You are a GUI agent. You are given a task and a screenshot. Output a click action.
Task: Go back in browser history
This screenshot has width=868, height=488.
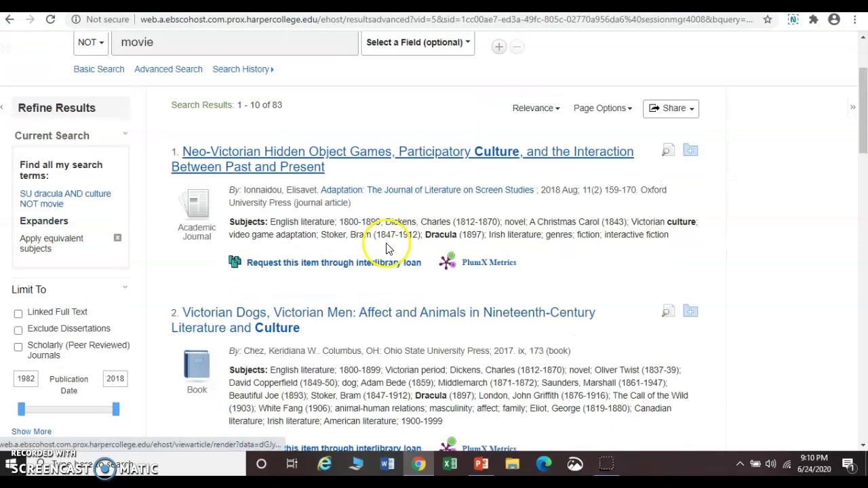click(9, 20)
